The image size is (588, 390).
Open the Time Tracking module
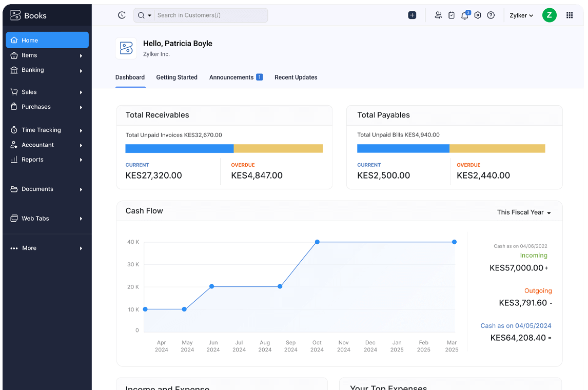[x=40, y=130]
